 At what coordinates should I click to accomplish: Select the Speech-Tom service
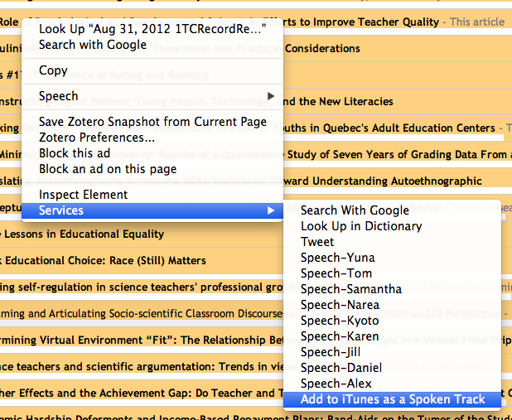392,273
